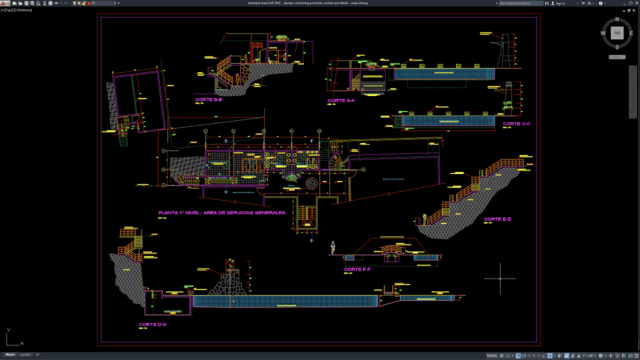Toggle the layer lock padlock icon
Image resolution: width=640 pixels, height=360 pixels.
point(84,3)
